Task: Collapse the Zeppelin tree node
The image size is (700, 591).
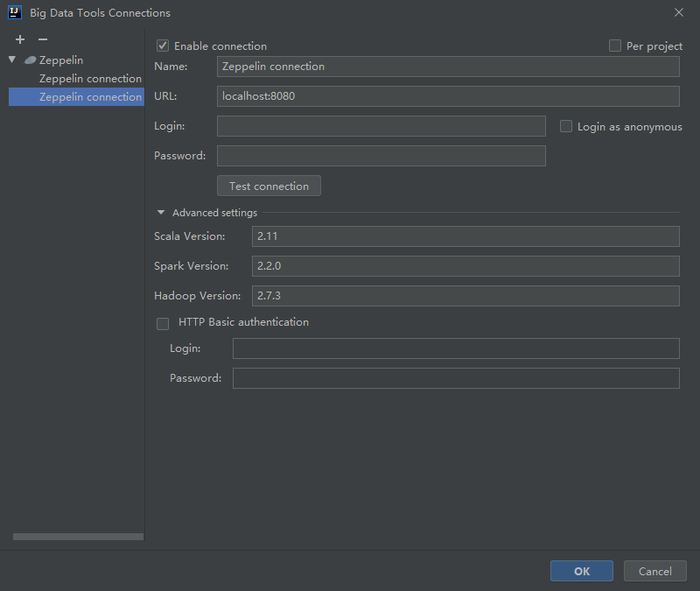Action: pyautogui.click(x=12, y=60)
